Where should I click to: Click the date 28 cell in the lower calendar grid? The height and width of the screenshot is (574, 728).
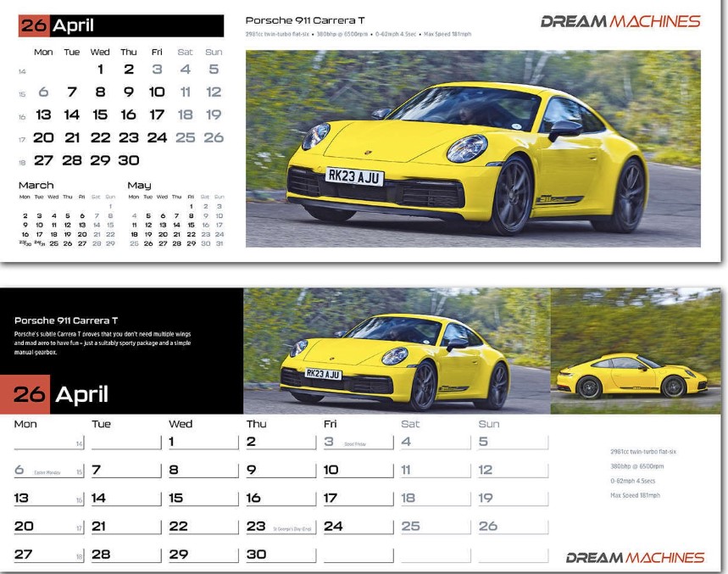(125, 554)
